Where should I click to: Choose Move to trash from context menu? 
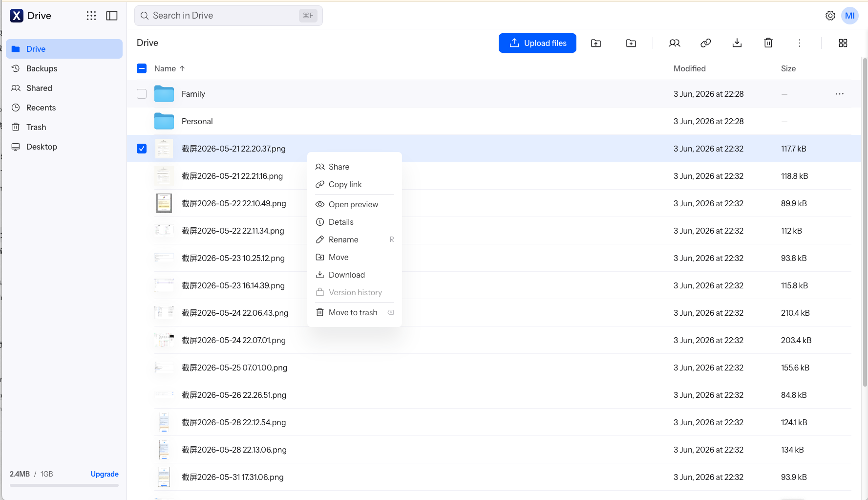pyautogui.click(x=355, y=312)
